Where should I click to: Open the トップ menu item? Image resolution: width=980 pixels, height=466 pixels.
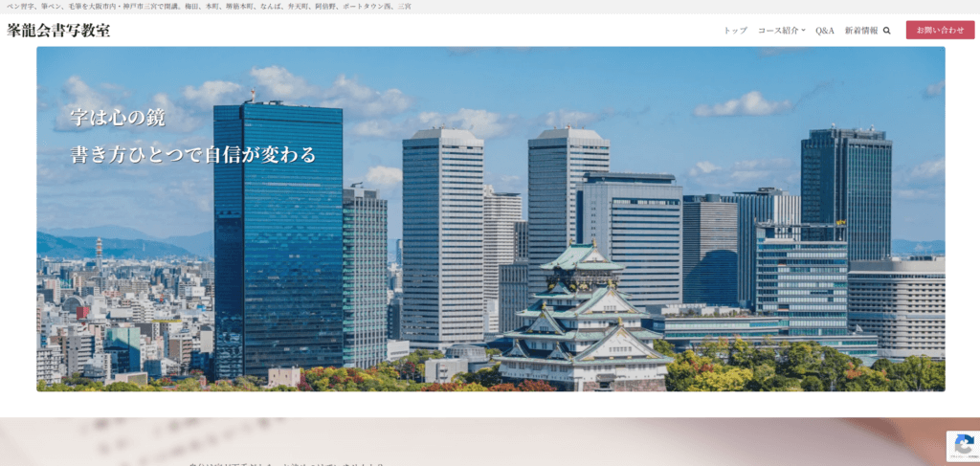click(735, 31)
